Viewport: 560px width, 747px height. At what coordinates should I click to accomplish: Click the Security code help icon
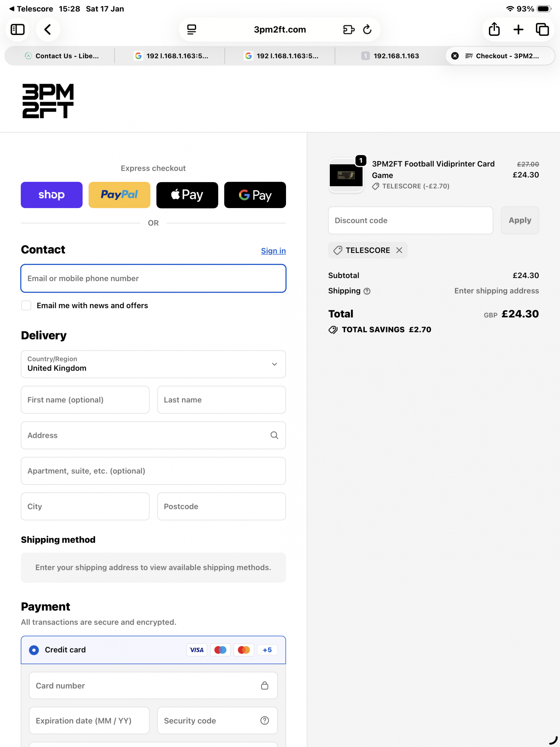[264, 721]
